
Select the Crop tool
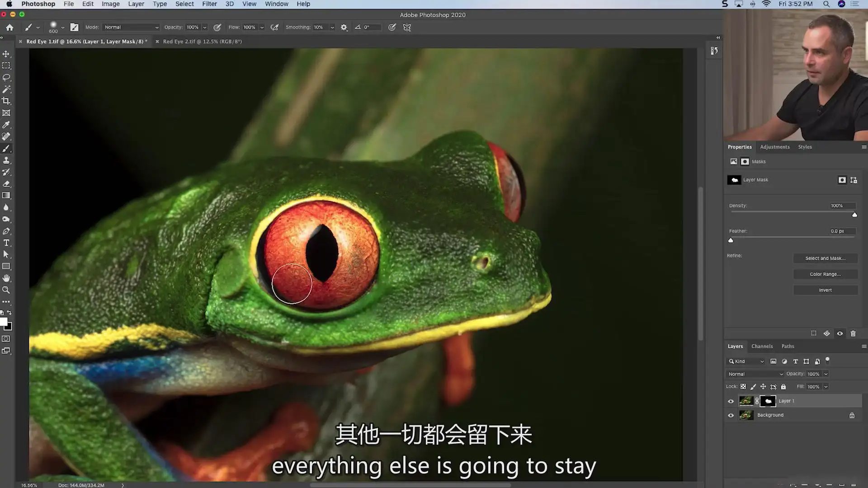[6, 101]
